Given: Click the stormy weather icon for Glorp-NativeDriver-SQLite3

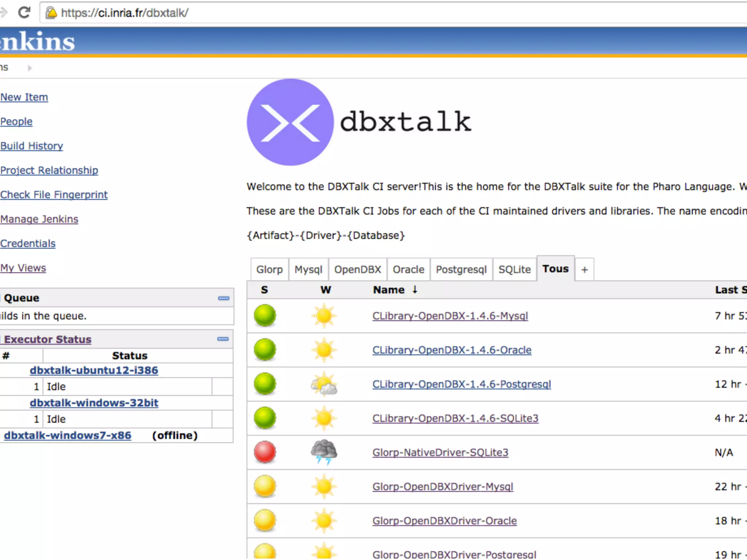Looking at the screenshot, I should point(324,452).
